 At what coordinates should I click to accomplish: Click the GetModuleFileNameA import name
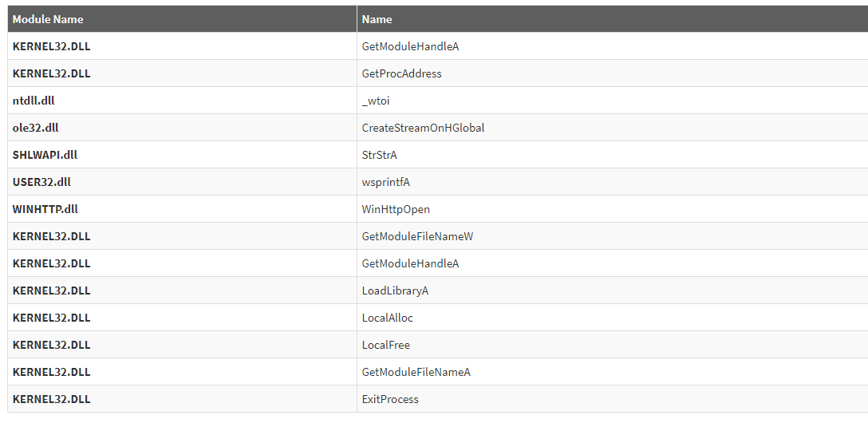[416, 372]
